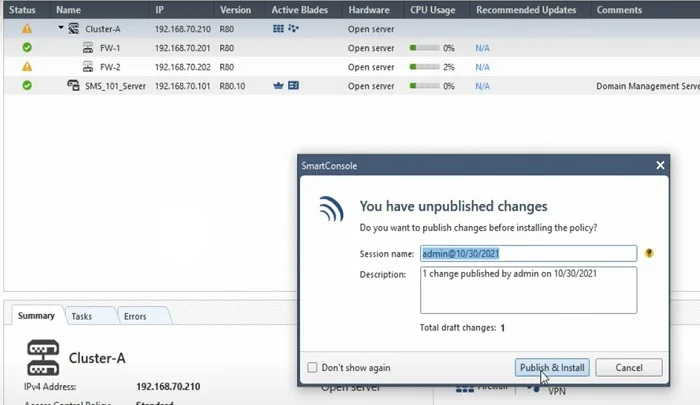Click the FW-2 gateway member icon
The width and height of the screenshot is (700, 405).
tap(88, 67)
